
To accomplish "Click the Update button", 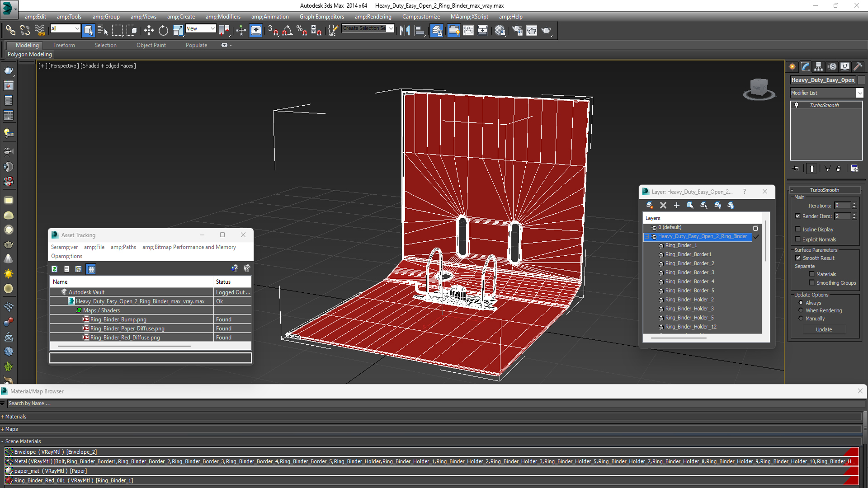I will tap(823, 329).
